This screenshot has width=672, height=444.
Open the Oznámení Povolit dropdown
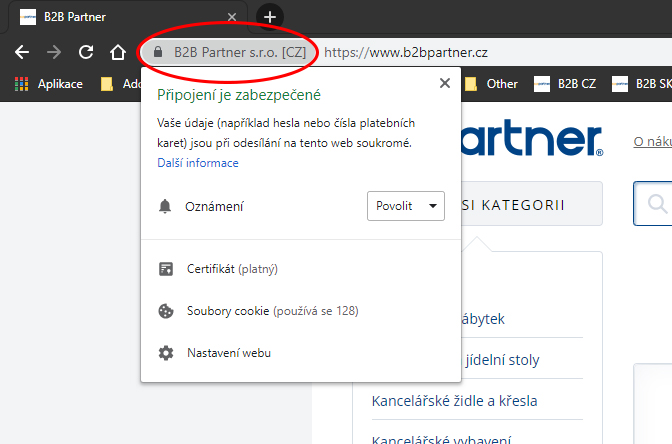(x=406, y=206)
